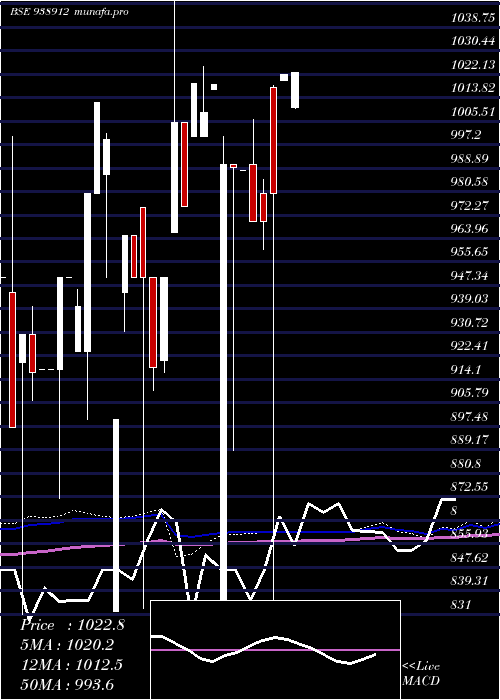Click the 963.96 price axis label

[x=470, y=229]
